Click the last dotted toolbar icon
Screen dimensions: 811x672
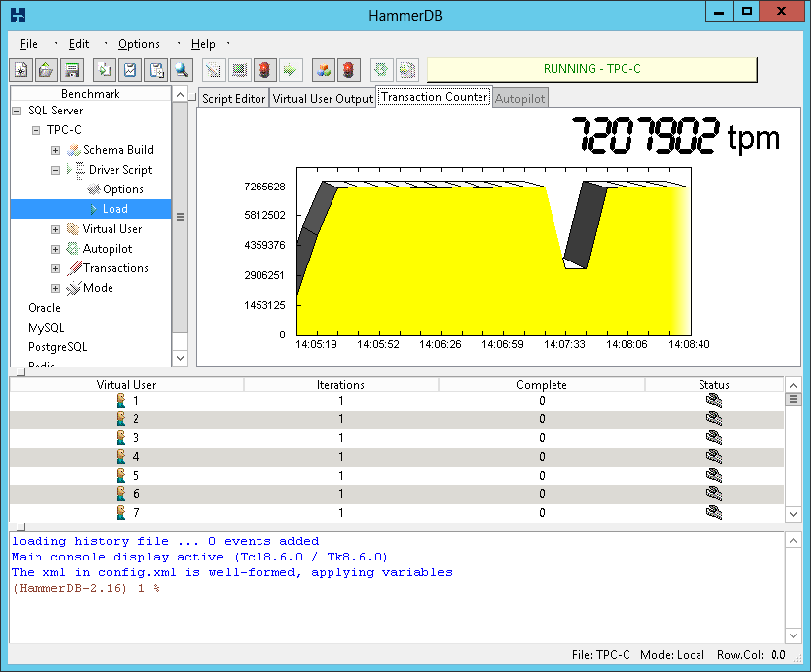coord(407,70)
